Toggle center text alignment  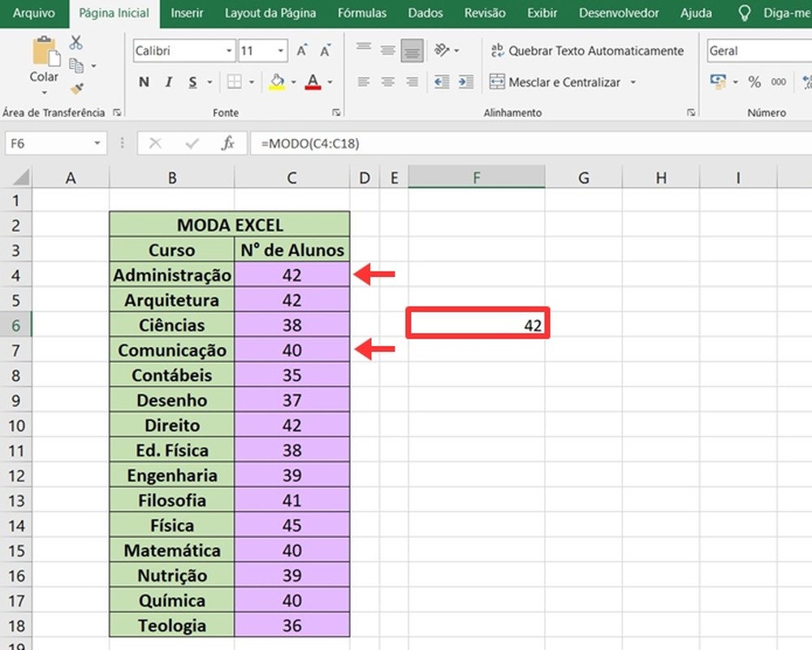pos(387,81)
